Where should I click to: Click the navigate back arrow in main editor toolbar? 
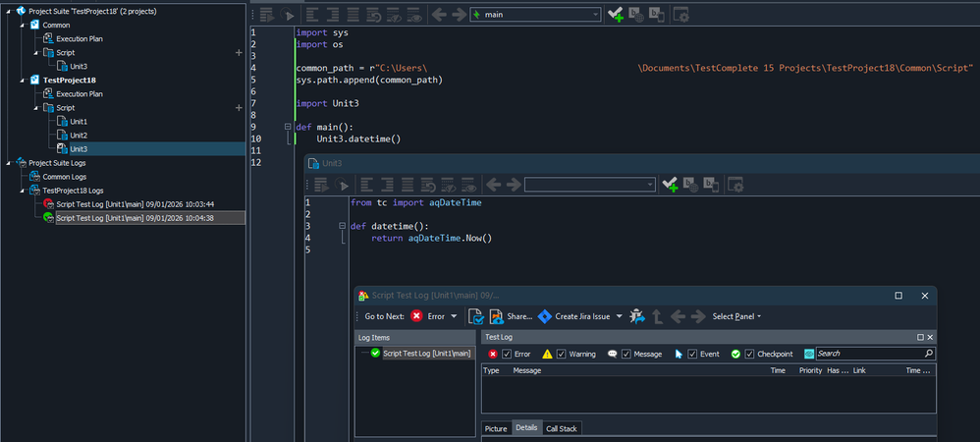[x=439, y=14]
